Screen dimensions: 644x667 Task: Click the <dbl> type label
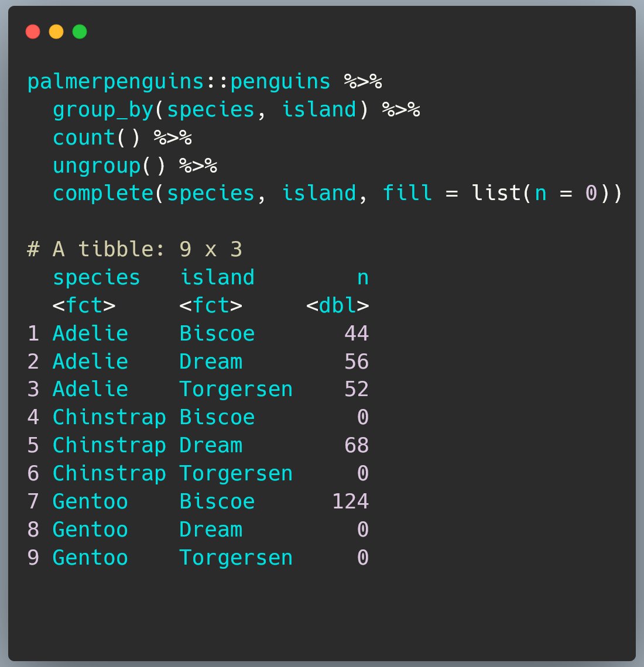click(338, 305)
